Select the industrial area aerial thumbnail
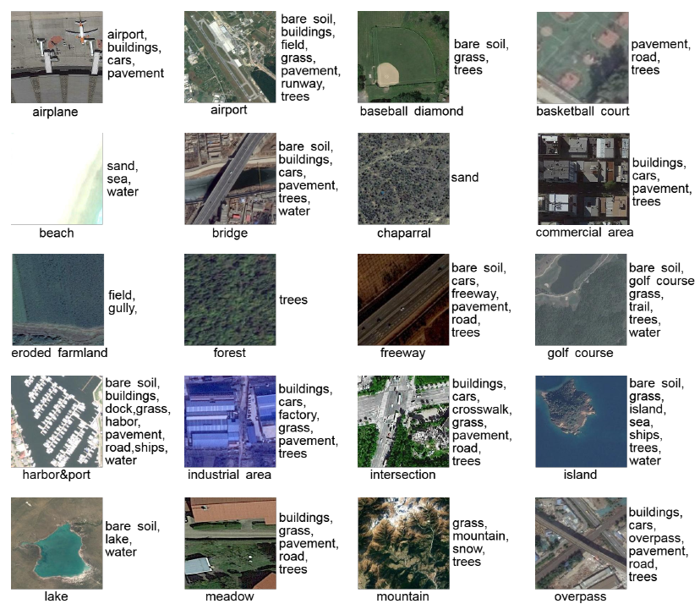The width and height of the screenshot is (700, 615). [x=230, y=421]
